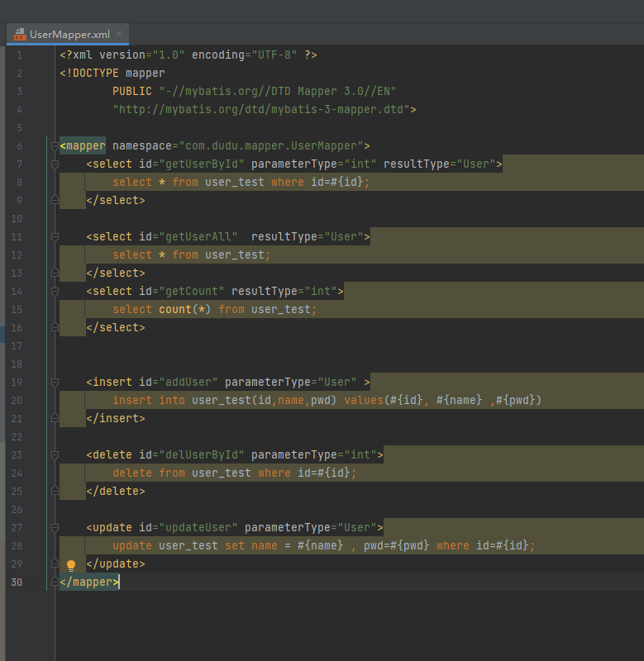Click line number 1 in the gutter

pyautogui.click(x=19, y=55)
